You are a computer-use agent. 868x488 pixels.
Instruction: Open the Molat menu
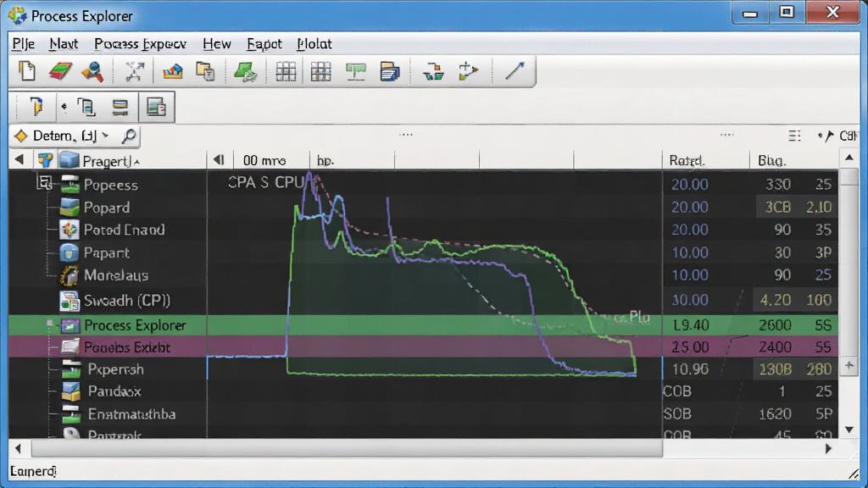point(314,44)
